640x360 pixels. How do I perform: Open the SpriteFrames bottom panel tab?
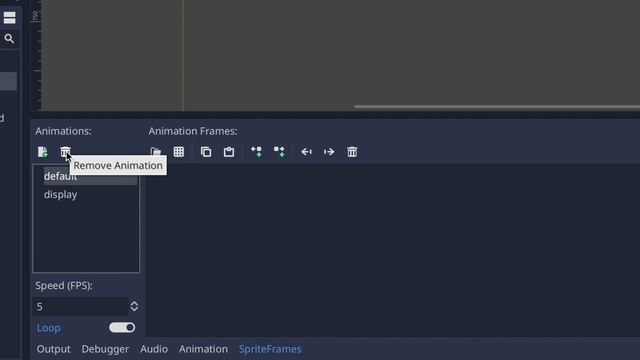click(270, 349)
